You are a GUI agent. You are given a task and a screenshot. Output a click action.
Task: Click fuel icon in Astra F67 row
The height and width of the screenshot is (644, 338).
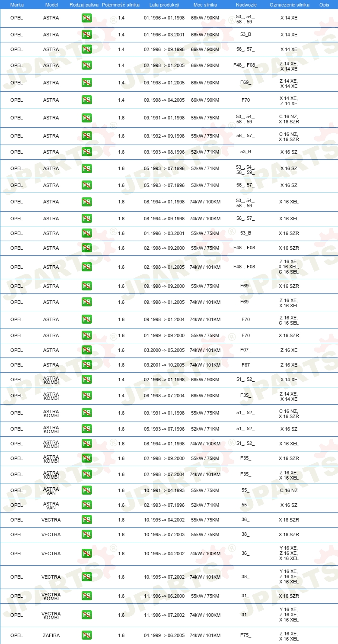point(86,365)
